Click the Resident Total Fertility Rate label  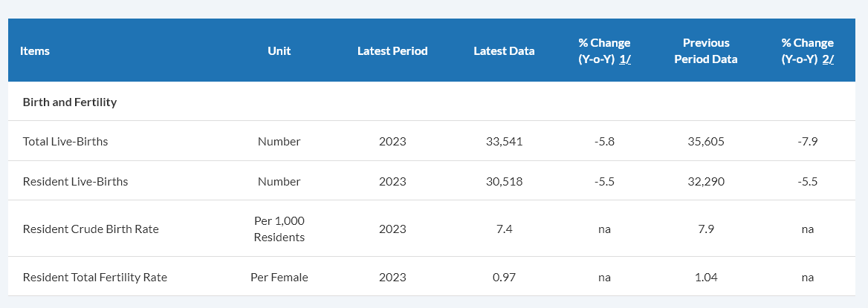(x=95, y=277)
